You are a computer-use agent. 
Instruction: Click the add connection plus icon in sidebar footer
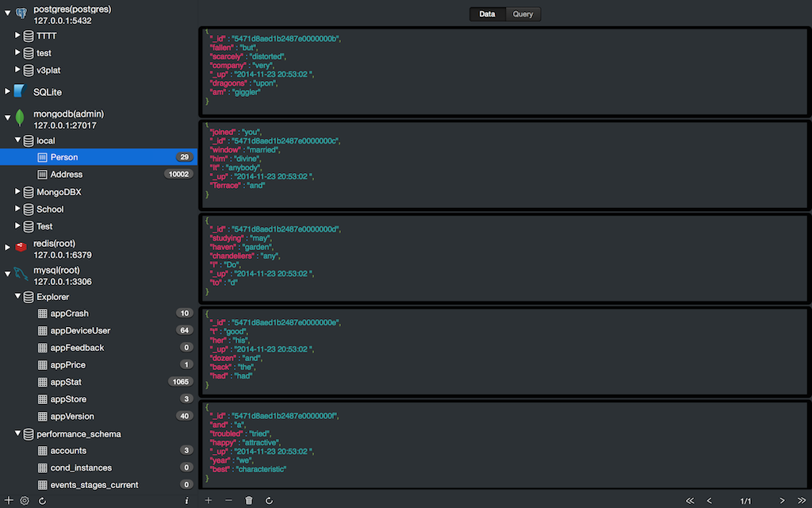[9, 501]
